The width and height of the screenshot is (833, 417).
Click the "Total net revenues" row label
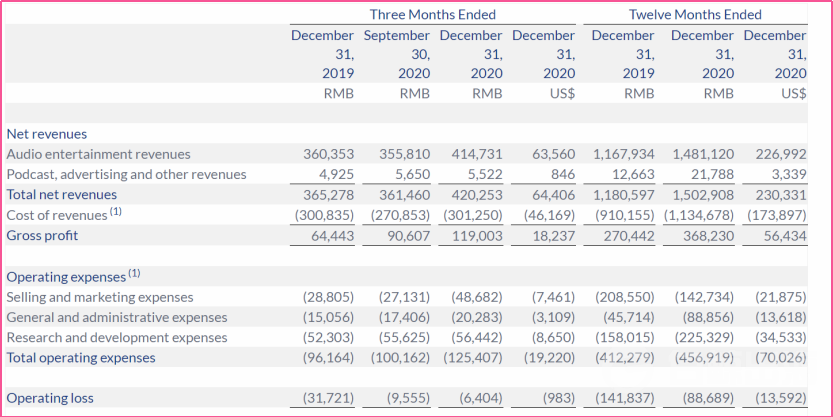(x=61, y=195)
